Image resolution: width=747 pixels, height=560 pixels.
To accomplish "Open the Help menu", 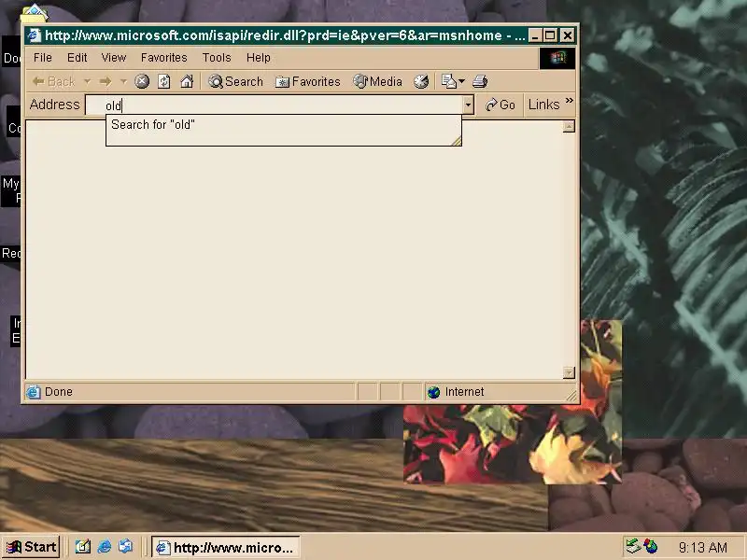I will [x=259, y=58].
